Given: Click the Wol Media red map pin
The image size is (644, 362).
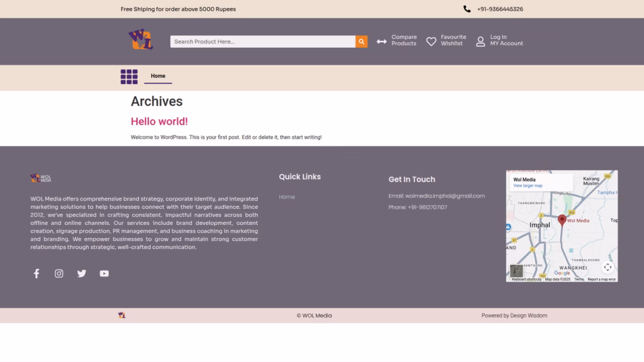Looking at the screenshot, I should click(562, 220).
